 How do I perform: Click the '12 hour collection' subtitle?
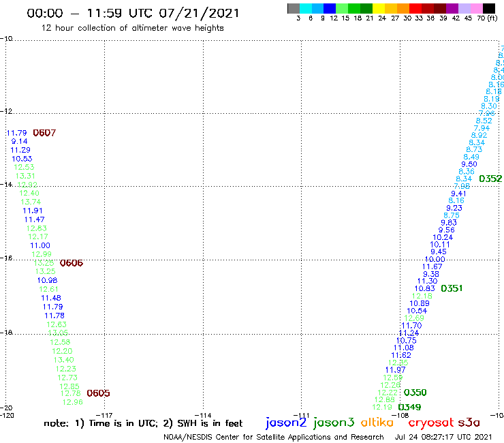coord(132,28)
